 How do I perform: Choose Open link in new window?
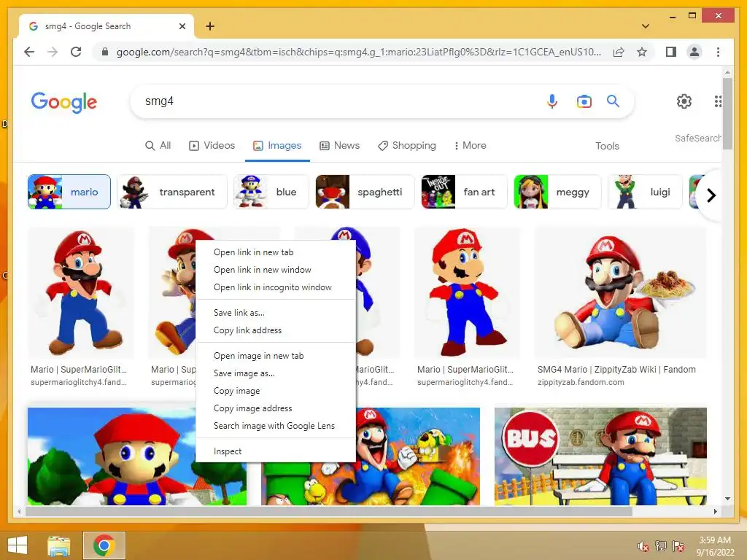pos(276,270)
